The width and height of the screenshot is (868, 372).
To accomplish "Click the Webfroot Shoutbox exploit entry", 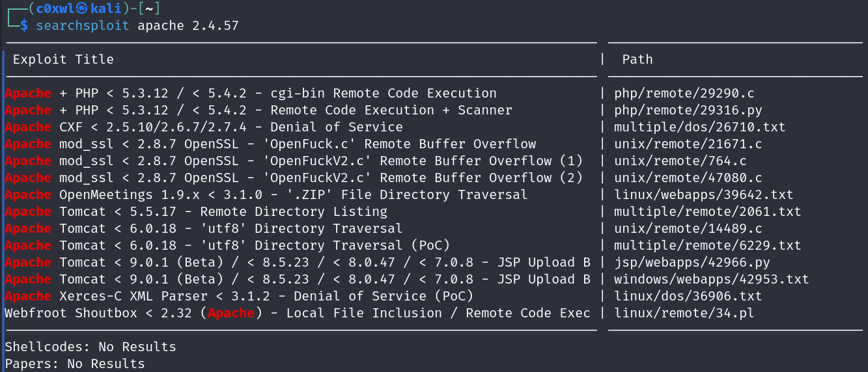I will tap(297, 313).
